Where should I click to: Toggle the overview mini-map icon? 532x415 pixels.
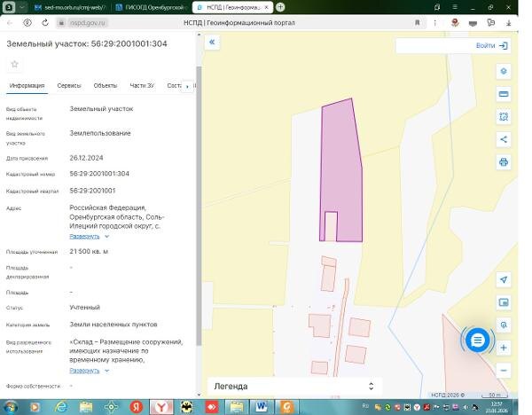pyautogui.click(x=504, y=302)
